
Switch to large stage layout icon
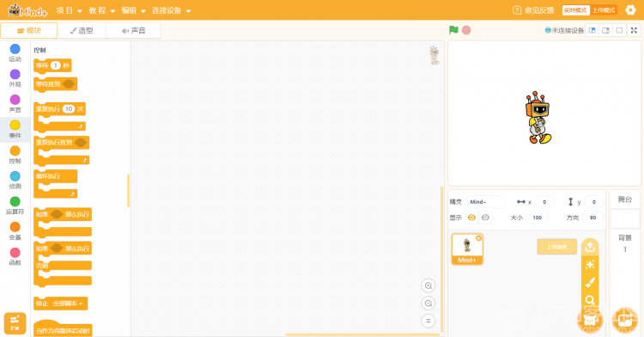606,30
